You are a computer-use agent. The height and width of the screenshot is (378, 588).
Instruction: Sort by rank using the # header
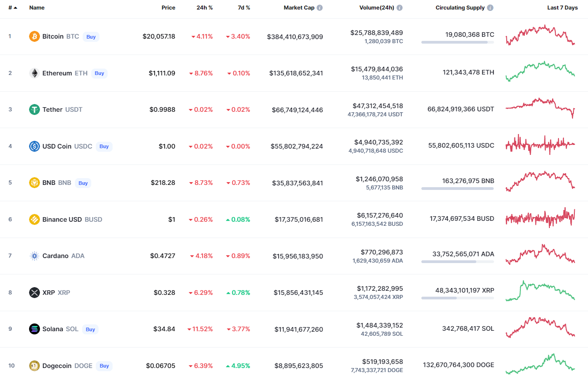pos(12,8)
